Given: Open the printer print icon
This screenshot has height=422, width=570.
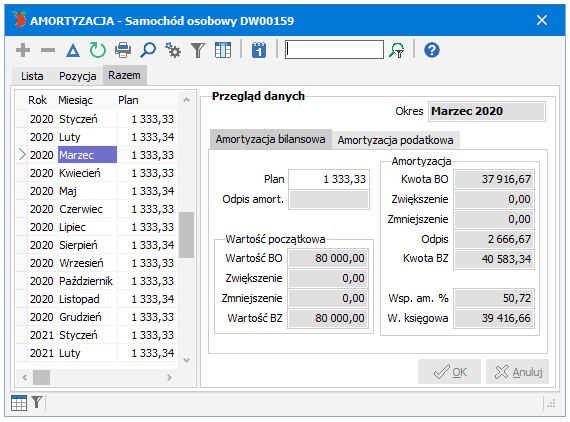Looking at the screenshot, I should tap(123, 50).
